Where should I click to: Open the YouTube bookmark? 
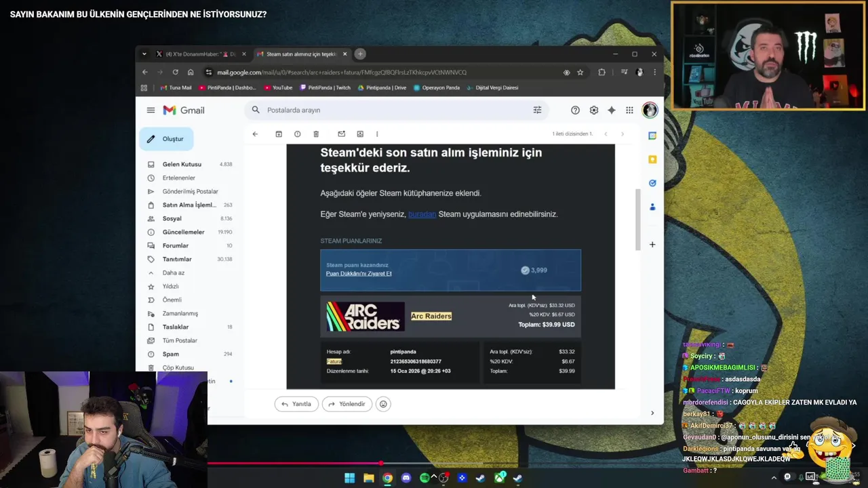click(x=278, y=87)
